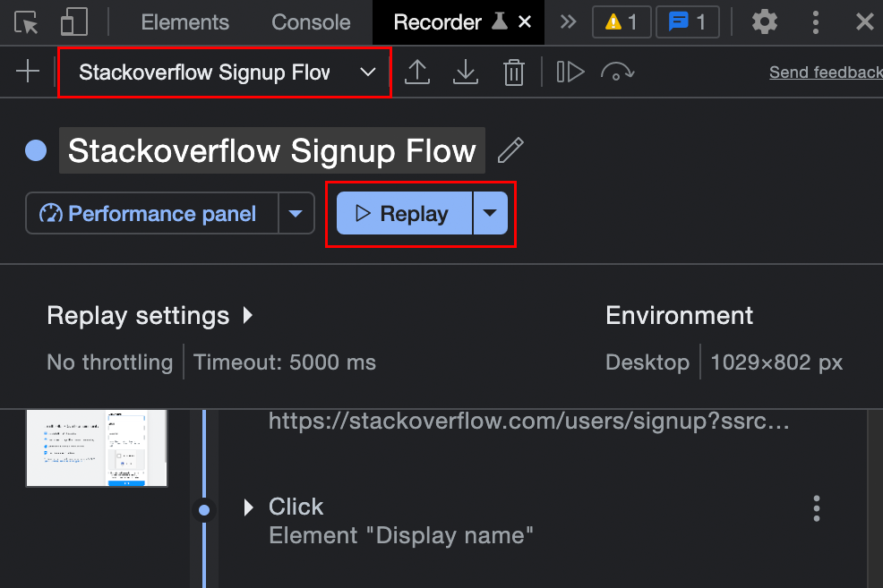Click the Timeout: 5000 ms value
Image resolution: width=883 pixels, height=588 pixels.
point(285,362)
